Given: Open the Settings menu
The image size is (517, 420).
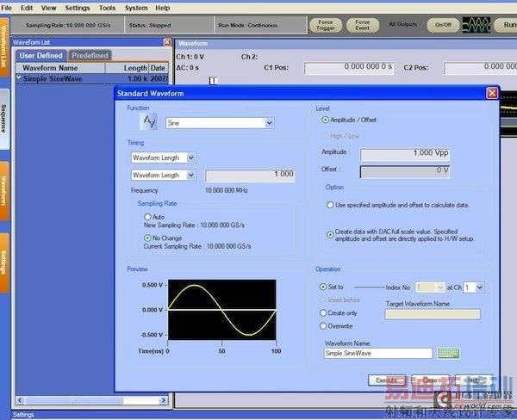Looking at the screenshot, I should (77, 8).
